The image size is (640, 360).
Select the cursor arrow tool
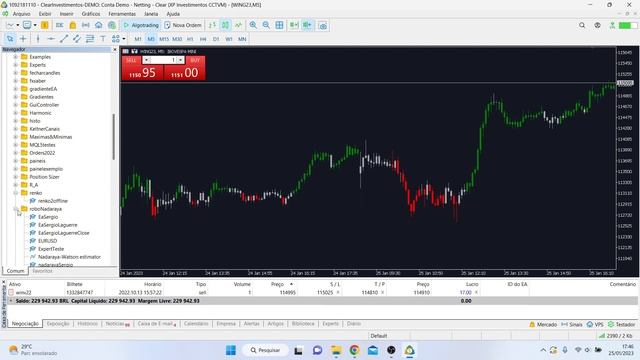10,39
